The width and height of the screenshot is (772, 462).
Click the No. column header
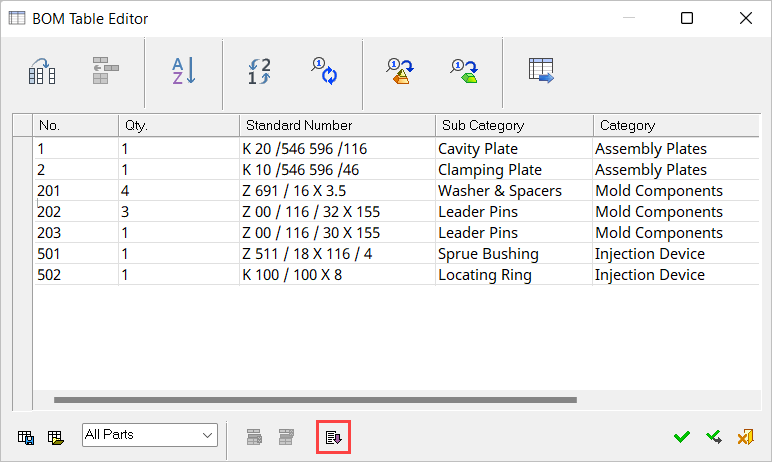click(x=75, y=126)
